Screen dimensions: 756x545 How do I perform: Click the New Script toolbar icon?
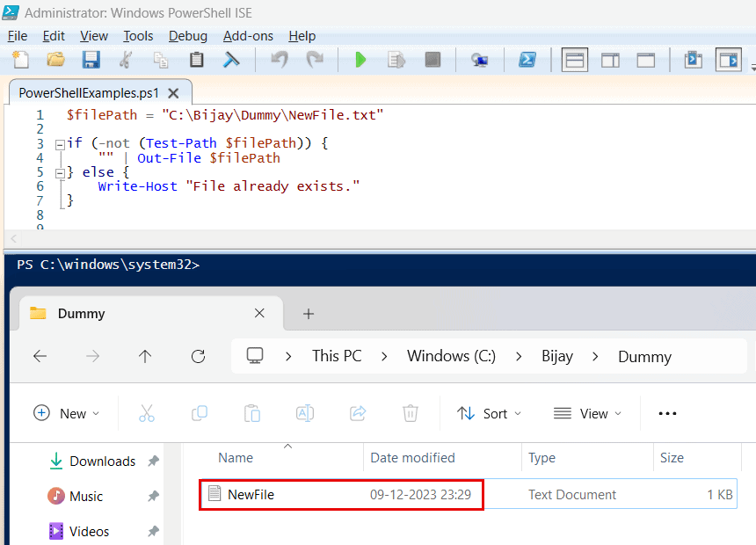click(18, 60)
